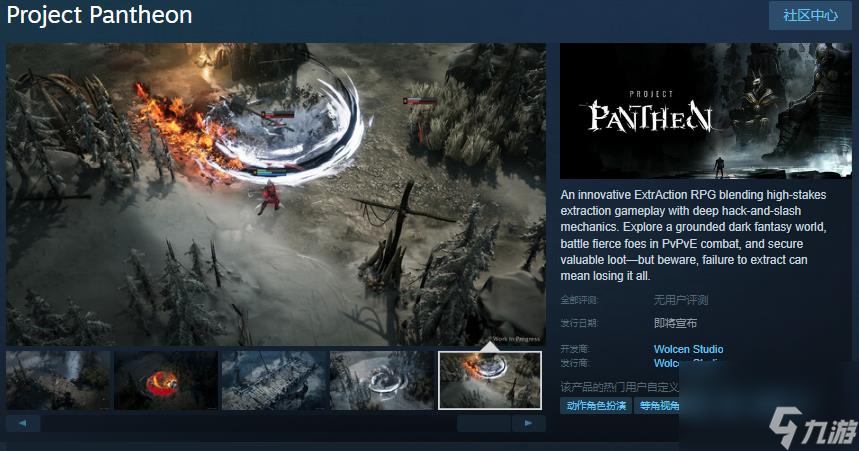Click the 开发商 label
The width and height of the screenshot is (859, 451).
pos(575,349)
